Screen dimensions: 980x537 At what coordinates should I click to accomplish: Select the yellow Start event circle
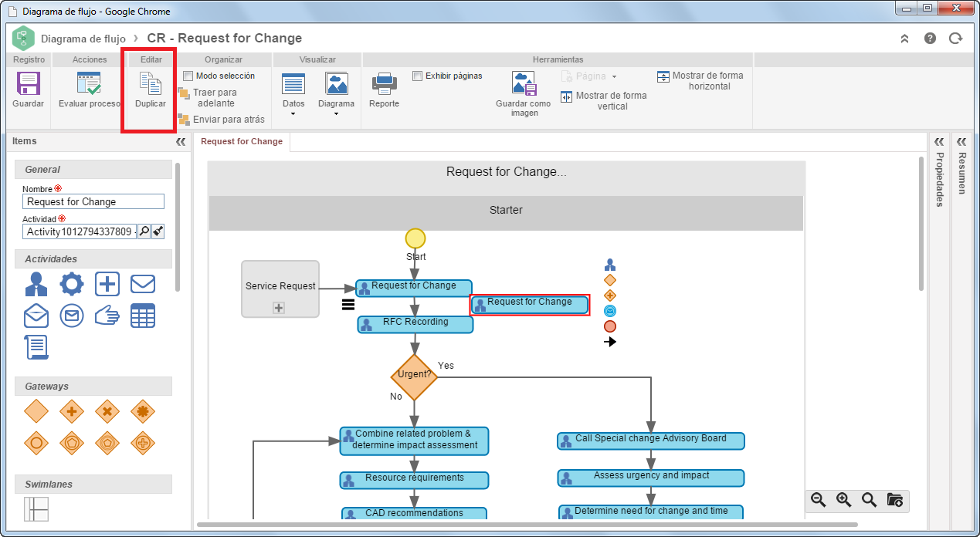pos(415,238)
